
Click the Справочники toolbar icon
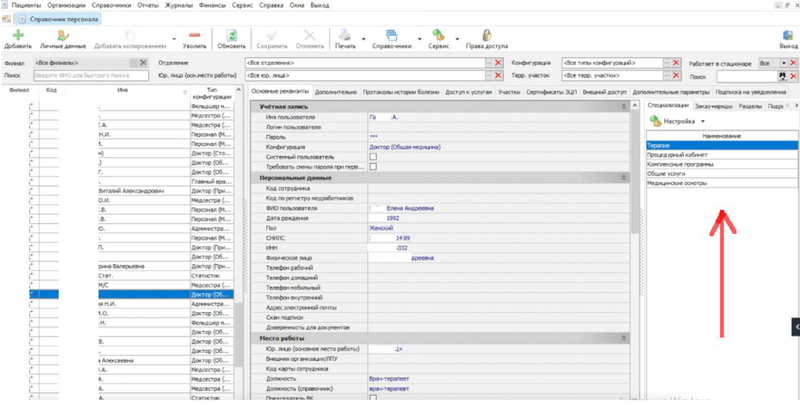click(x=390, y=35)
